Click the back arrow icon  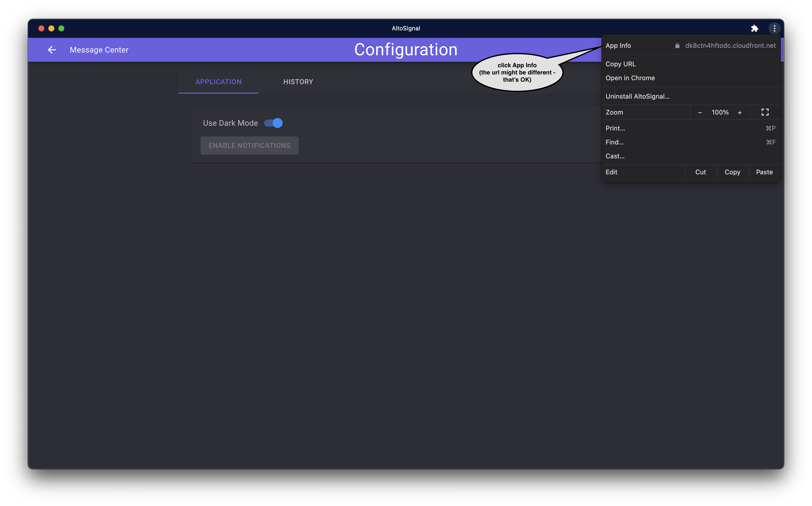tap(52, 50)
